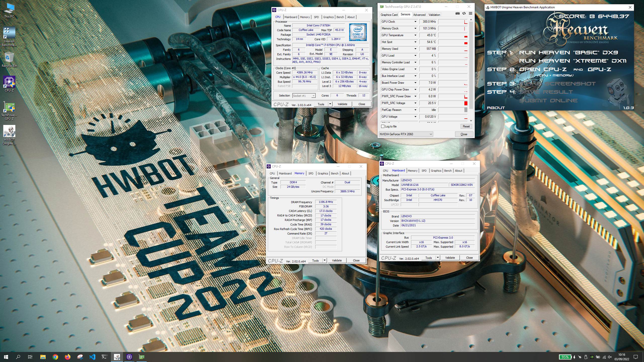
Task: Click Validate in the top CPU-Z window
Action: pos(342,104)
